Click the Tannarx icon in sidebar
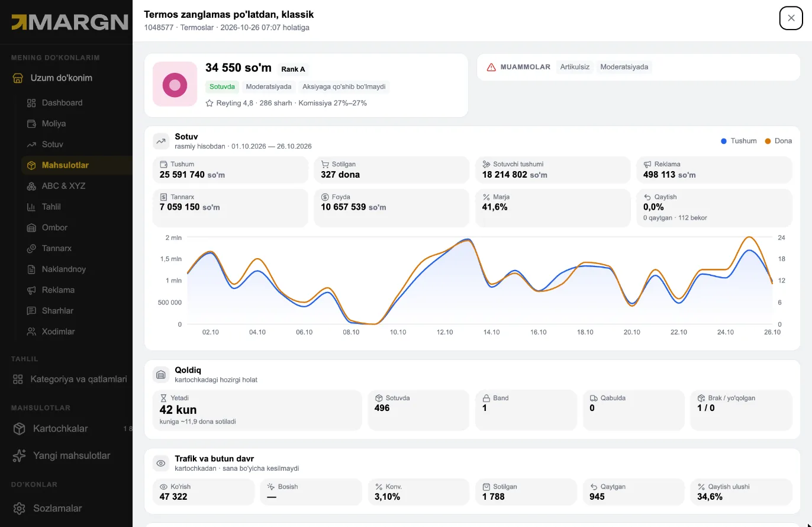 click(31, 248)
